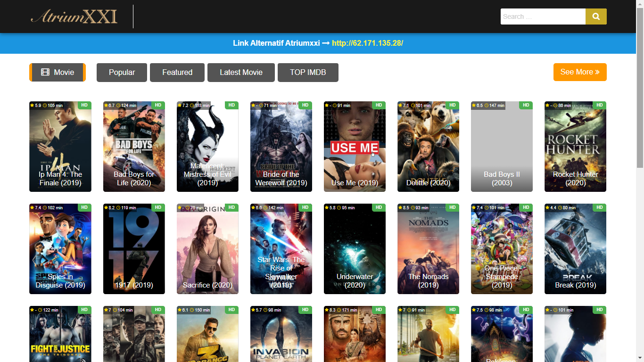Screen dimensions: 644x362
Task: Open Bride of the Werewolf (2019)
Action: [x=281, y=147]
